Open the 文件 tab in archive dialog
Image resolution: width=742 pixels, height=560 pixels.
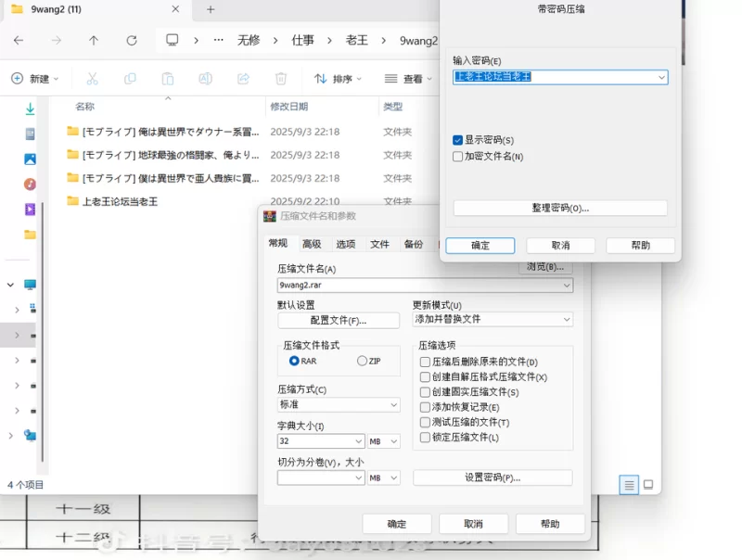coord(379,244)
